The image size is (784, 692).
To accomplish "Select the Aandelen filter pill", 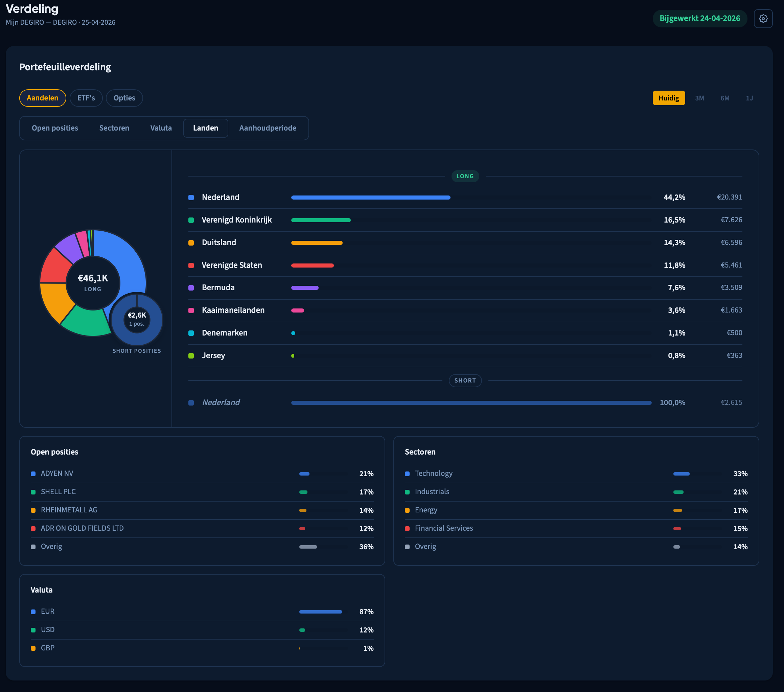I will (x=43, y=98).
